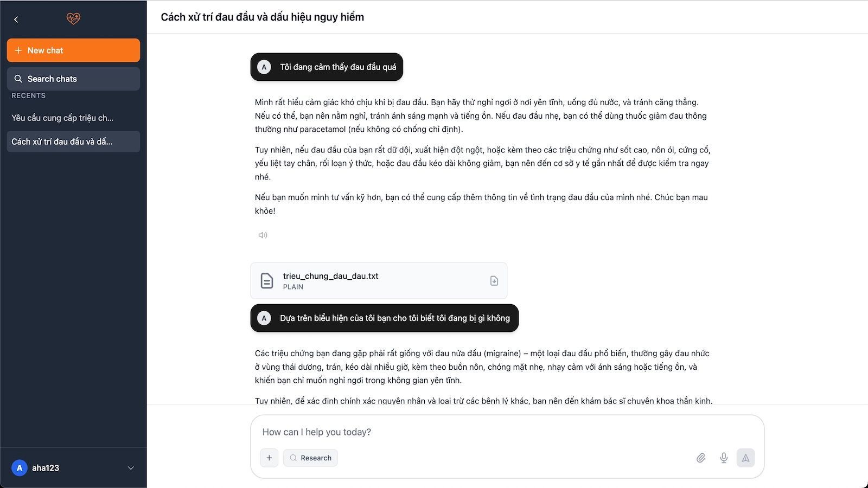Attach a file with the paperclip icon
Screen dimensions: 868x488
[x=701, y=458]
